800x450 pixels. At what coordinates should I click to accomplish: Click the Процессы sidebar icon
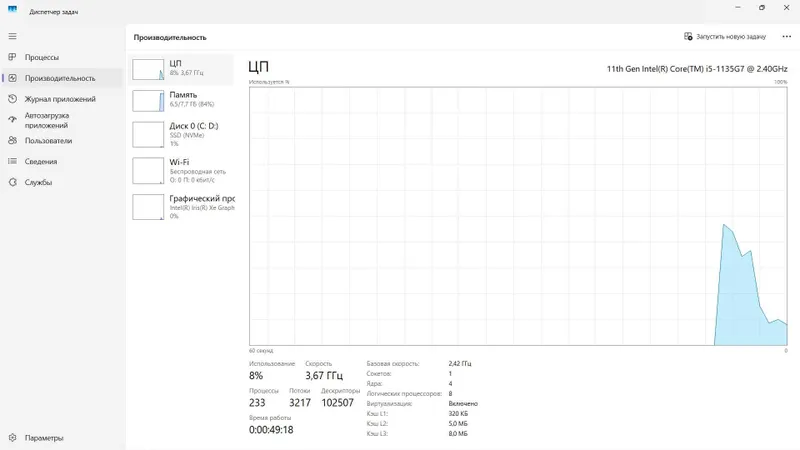pyautogui.click(x=12, y=57)
